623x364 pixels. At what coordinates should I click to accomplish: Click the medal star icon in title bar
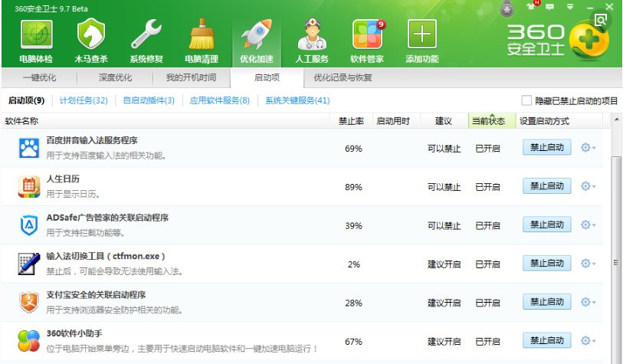coord(507,8)
